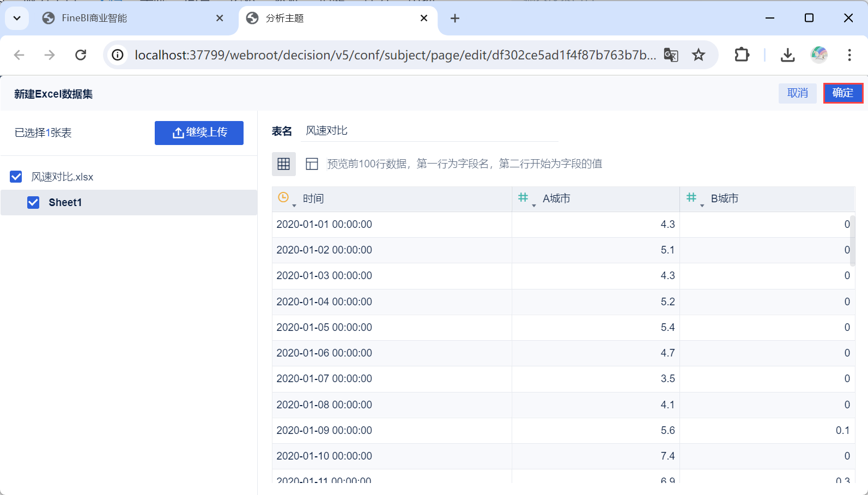Switch to the layout preview view icon

(x=312, y=164)
